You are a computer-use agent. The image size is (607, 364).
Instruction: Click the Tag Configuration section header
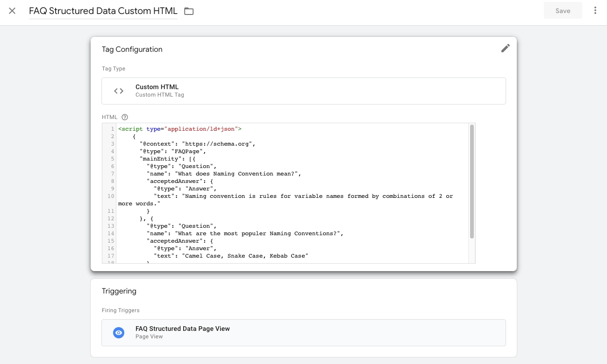pyautogui.click(x=132, y=49)
